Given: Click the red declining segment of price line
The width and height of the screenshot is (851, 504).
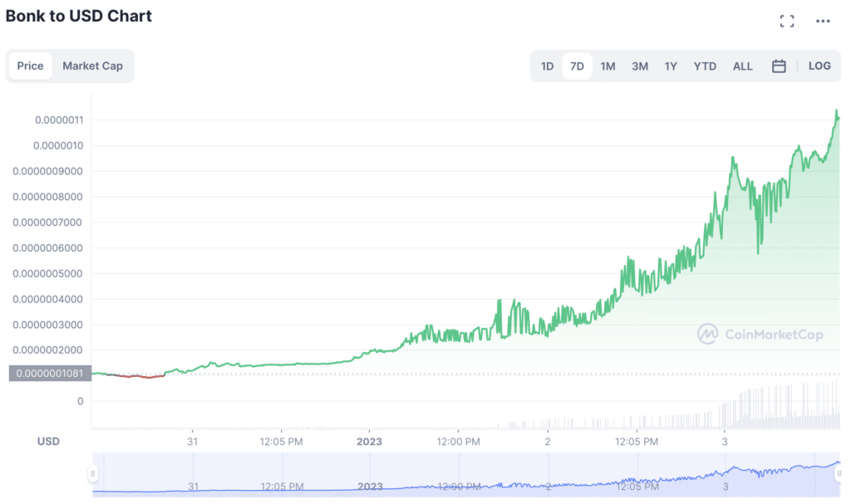Looking at the screenshot, I should (140, 376).
